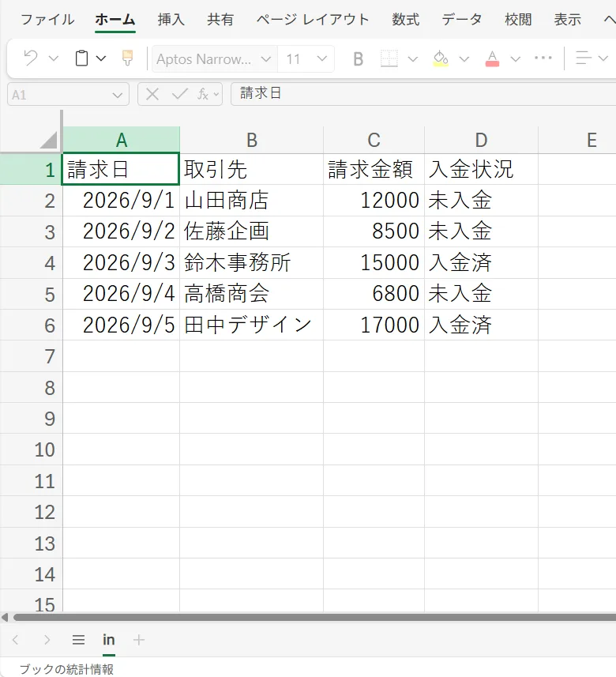The width and height of the screenshot is (616, 677).
Task: Toggle Bold formatting
Action: tap(358, 58)
